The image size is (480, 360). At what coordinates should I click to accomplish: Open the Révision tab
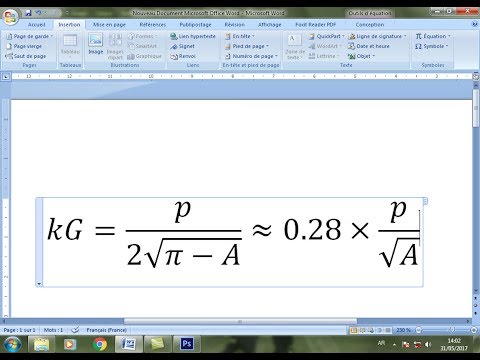235,24
